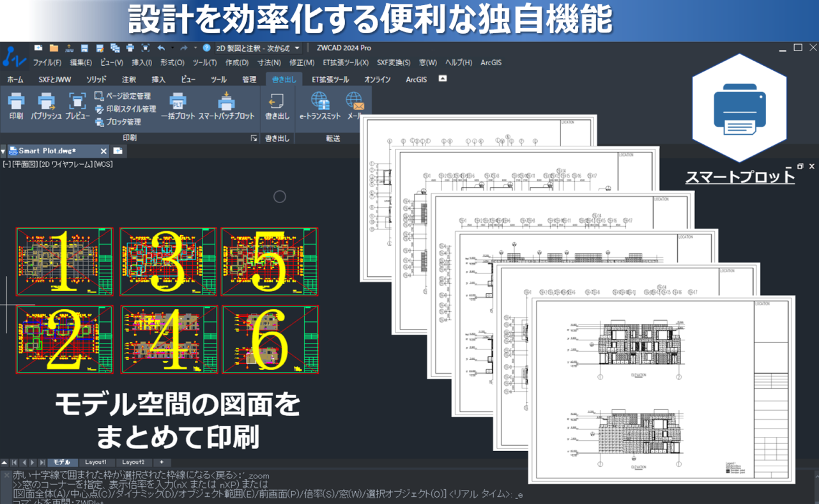Add new layout with plus tab
Viewport: 819px width, 504px height.
tap(162, 462)
